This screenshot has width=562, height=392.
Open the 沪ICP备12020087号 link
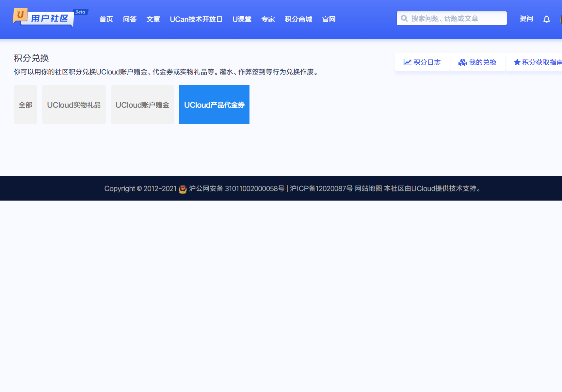click(x=321, y=188)
